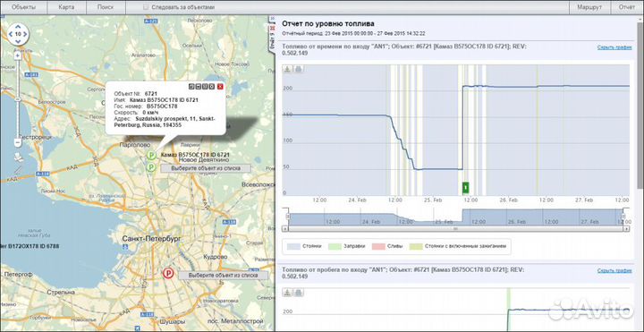This screenshot has width=644, height=332.
Task: Click the Санкт-Петербург city label on the map
Action: (x=151, y=239)
